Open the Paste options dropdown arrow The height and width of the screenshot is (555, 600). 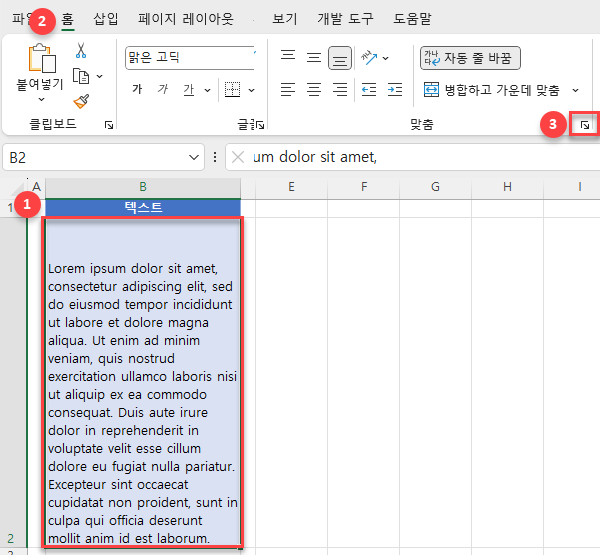point(42,100)
